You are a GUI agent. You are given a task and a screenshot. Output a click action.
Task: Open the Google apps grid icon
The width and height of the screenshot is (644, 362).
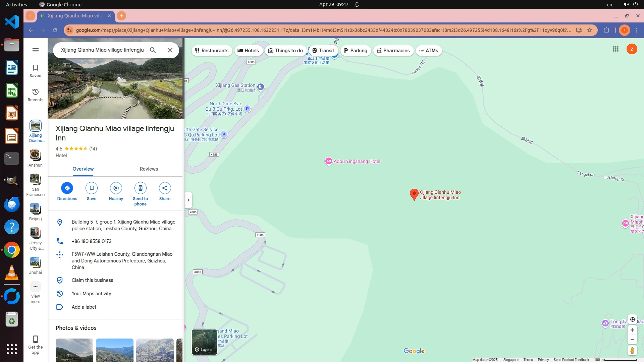pyautogui.click(x=615, y=49)
